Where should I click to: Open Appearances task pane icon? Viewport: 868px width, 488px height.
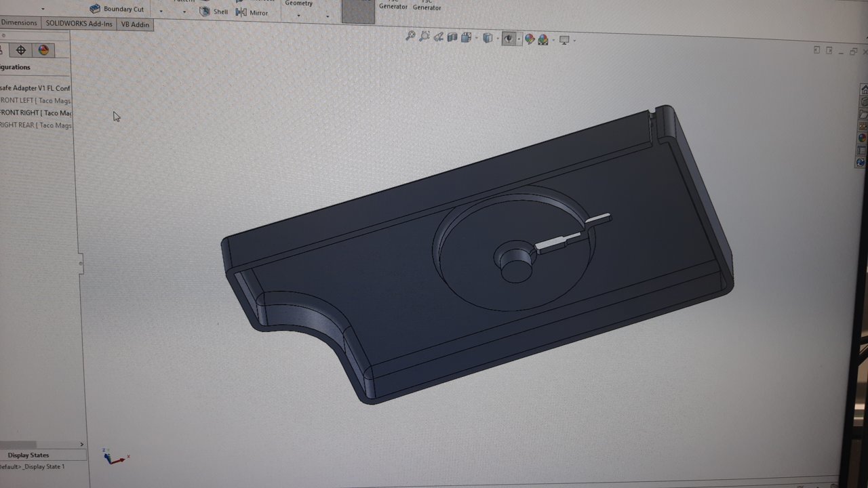point(862,138)
